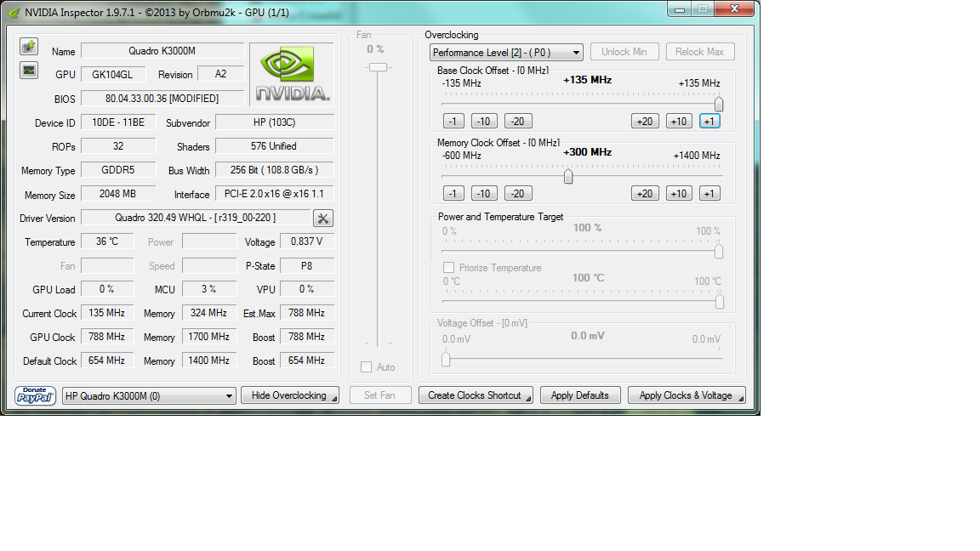Click the Power Target slider handle

click(x=719, y=251)
